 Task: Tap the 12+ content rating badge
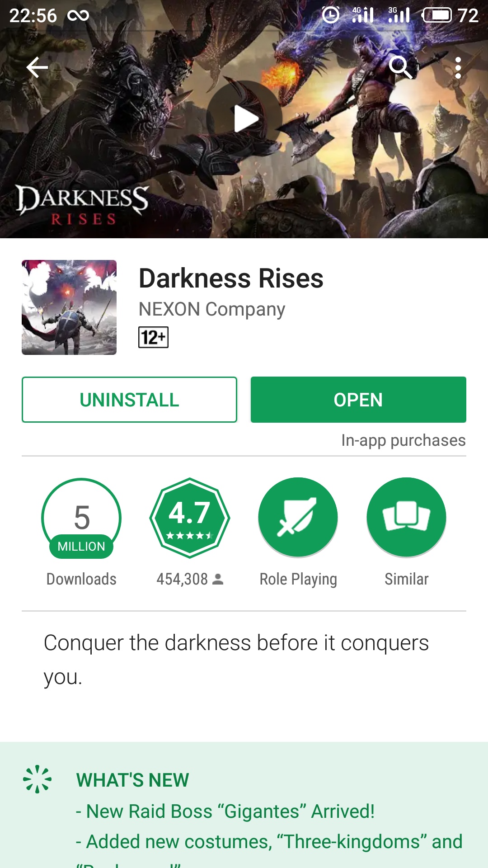pos(153,337)
